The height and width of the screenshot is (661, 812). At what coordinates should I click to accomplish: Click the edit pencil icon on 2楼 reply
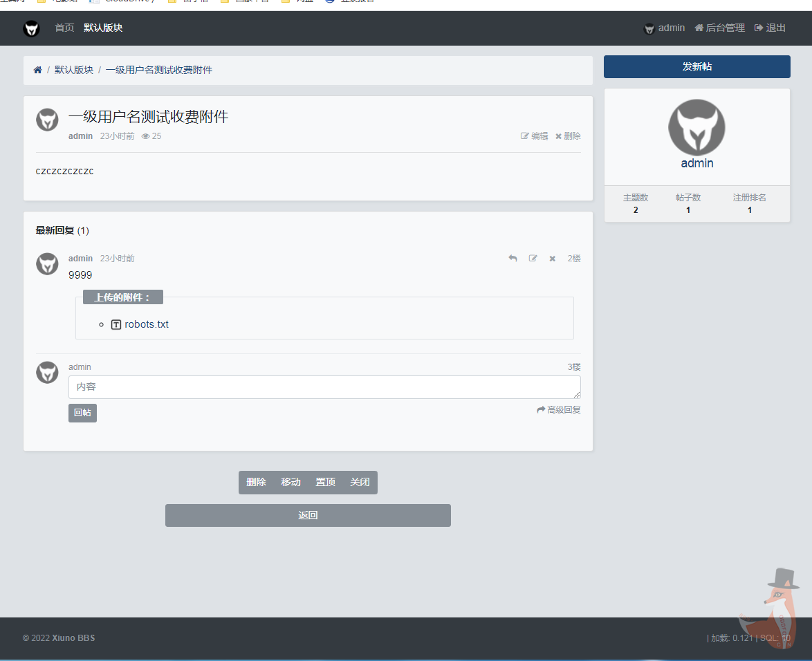[533, 259]
